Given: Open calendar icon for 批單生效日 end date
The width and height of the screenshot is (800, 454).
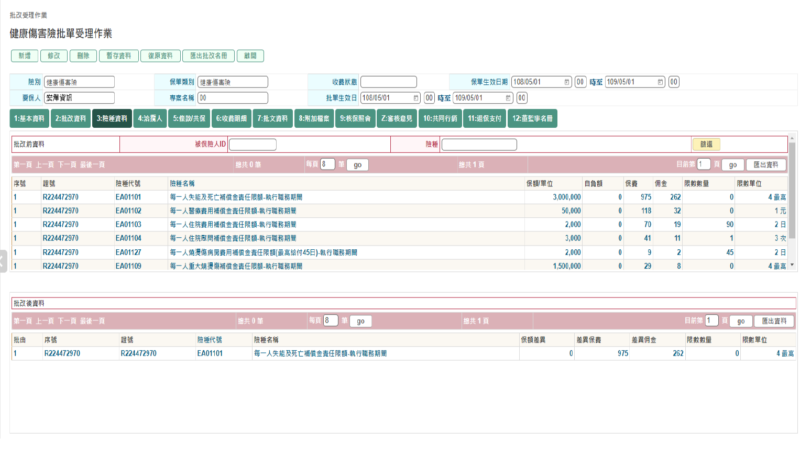Looking at the screenshot, I should tap(508, 98).
